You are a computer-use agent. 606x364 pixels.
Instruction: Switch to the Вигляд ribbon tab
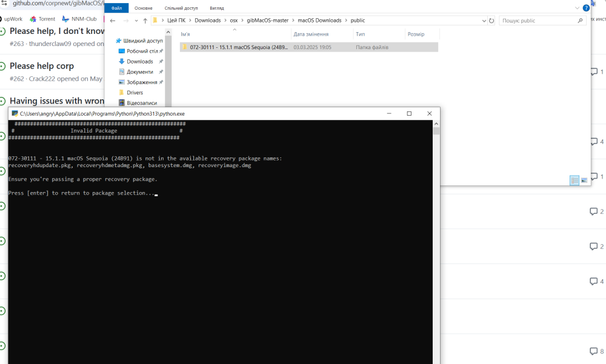(217, 8)
